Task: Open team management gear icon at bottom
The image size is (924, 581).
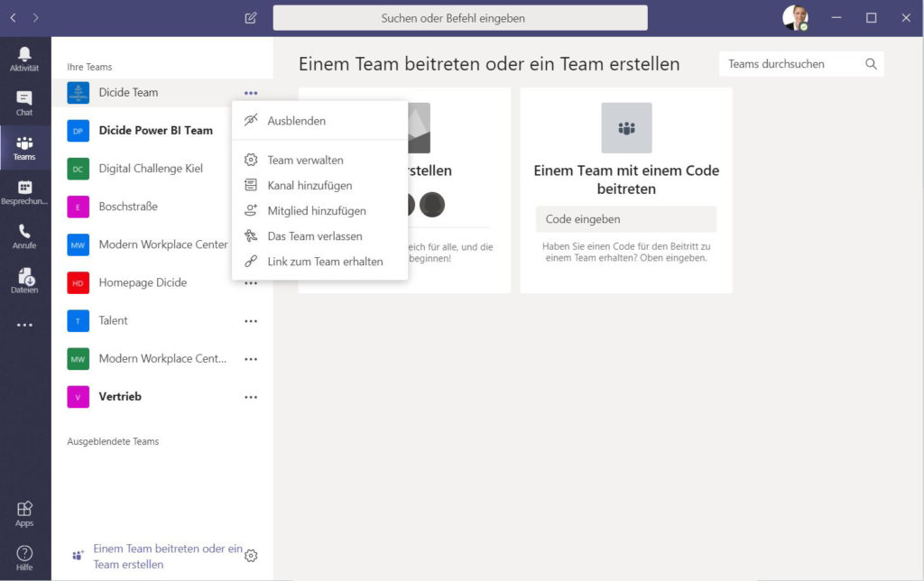Action: point(251,556)
